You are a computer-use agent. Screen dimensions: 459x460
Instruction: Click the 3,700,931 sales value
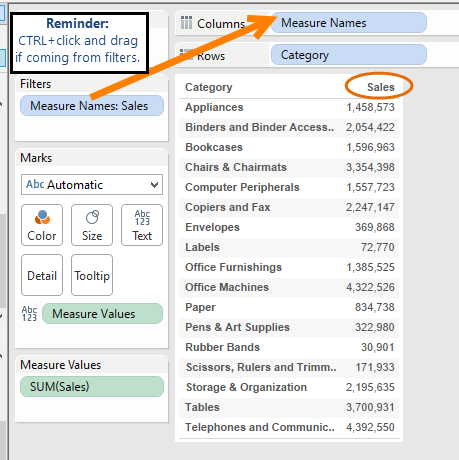tap(370, 407)
